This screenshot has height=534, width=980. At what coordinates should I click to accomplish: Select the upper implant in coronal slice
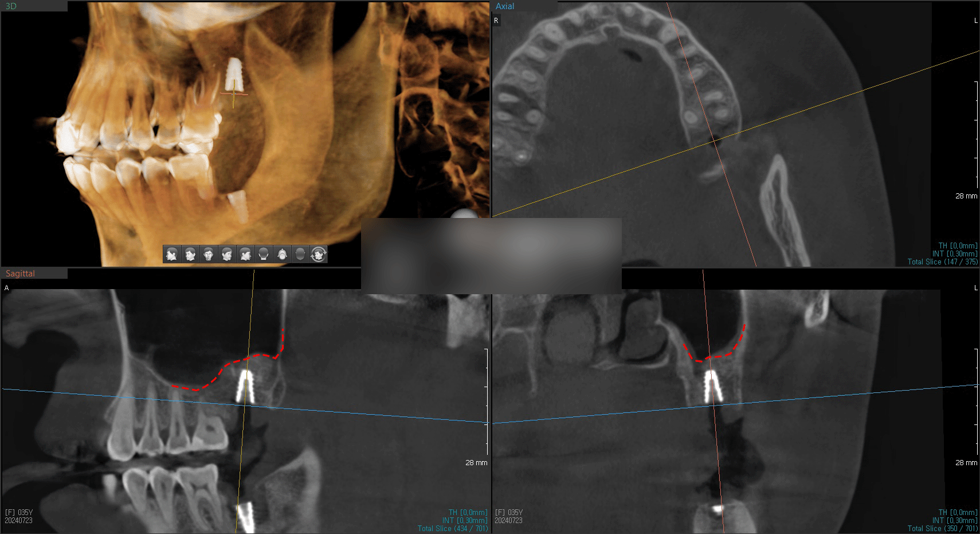[x=712, y=385]
